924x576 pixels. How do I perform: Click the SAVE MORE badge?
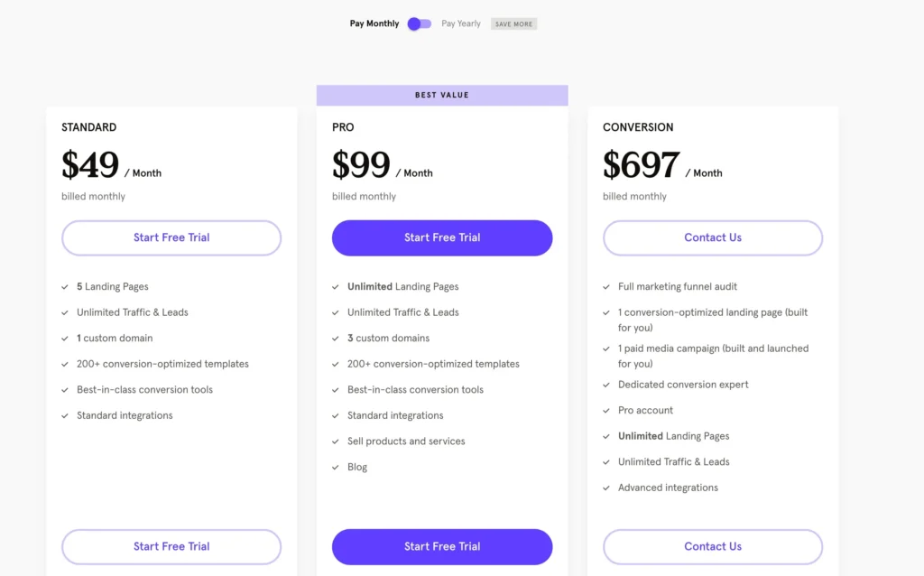tap(513, 24)
